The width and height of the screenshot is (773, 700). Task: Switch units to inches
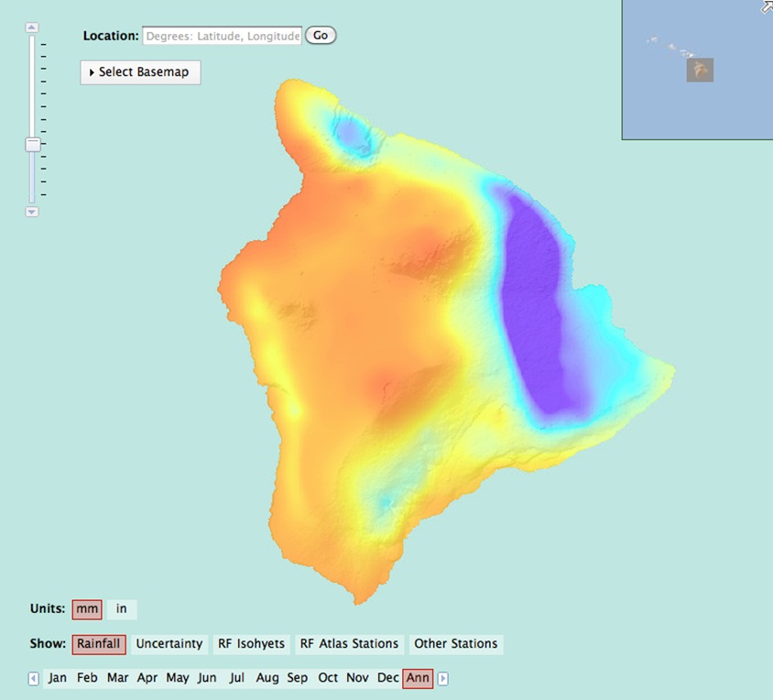point(122,609)
